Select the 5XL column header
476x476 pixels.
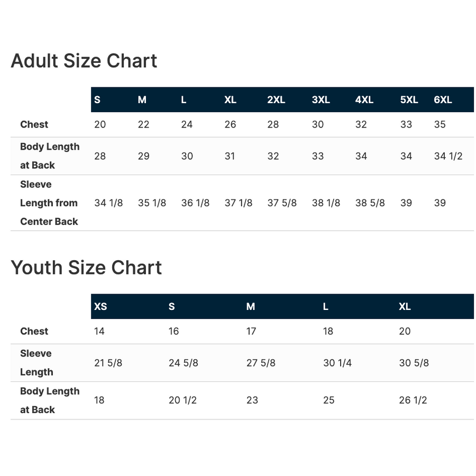pos(409,99)
